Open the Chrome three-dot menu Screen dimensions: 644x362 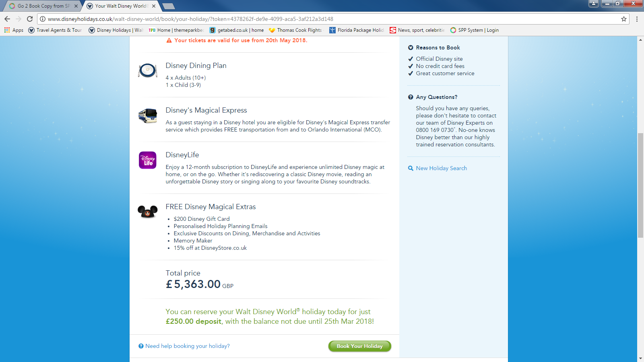point(637,19)
